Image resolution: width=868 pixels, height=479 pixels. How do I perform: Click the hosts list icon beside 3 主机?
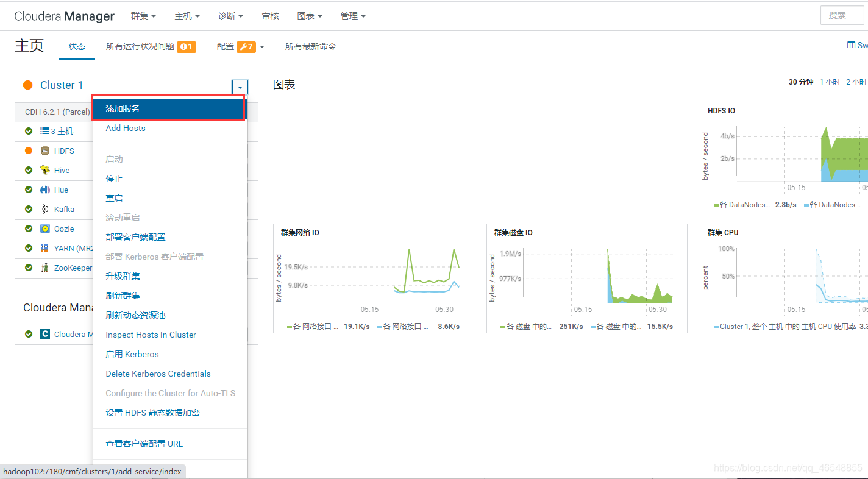(x=44, y=131)
